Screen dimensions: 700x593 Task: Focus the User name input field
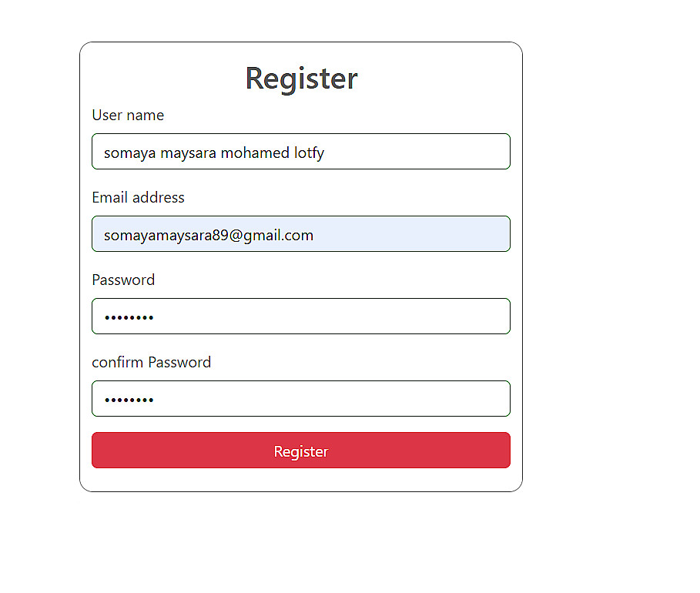(x=301, y=152)
